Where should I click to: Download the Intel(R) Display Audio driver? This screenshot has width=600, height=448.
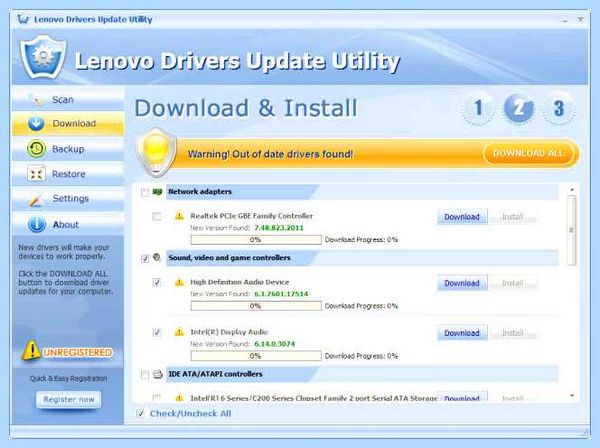pos(462,333)
